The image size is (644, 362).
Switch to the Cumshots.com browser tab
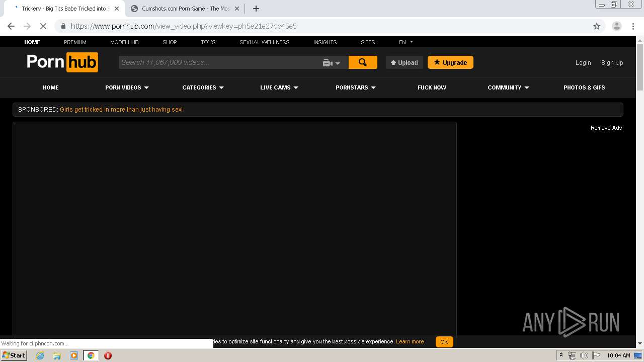click(184, 9)
